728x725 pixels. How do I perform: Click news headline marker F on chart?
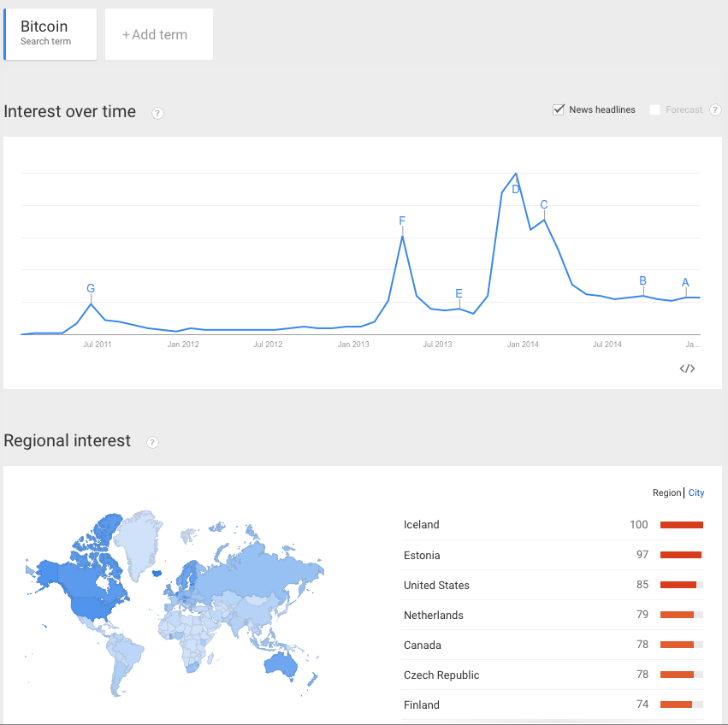click(402, 221)
